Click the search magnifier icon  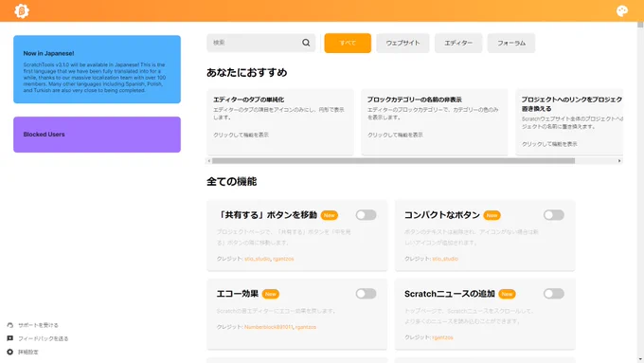(306, 43)
